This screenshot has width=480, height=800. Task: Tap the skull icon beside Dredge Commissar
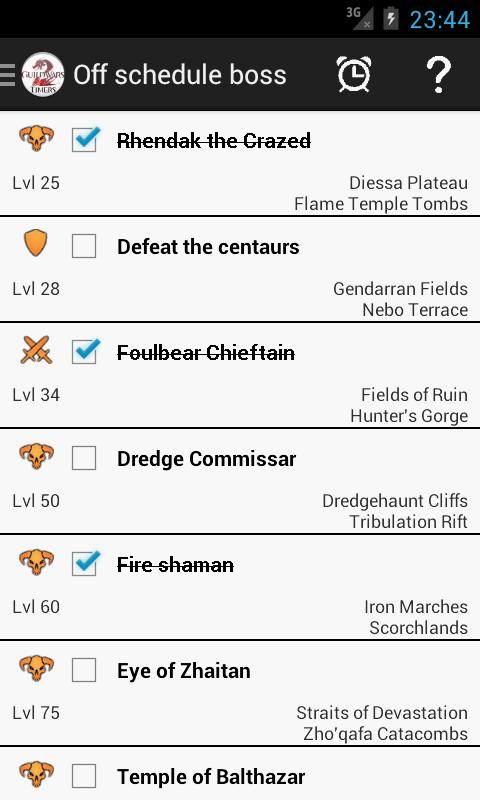click(x=36, y=456)
